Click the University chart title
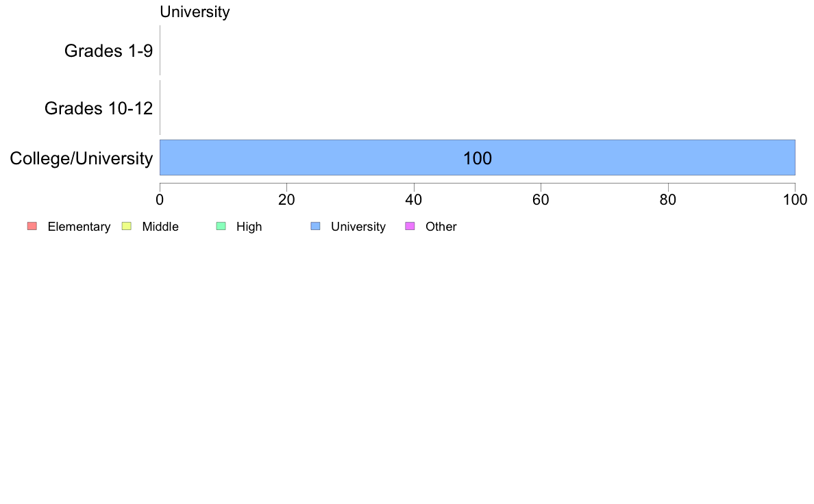 click(x=195, y=12)
